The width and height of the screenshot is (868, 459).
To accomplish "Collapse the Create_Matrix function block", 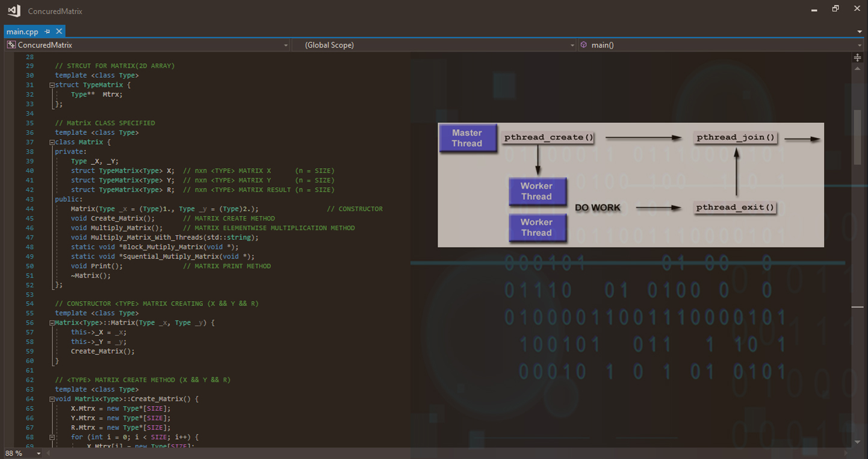I will [x=52, y=399].
